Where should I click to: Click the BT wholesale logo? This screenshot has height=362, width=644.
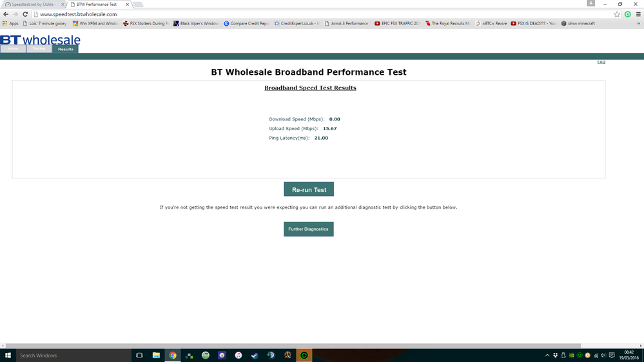click(x=40, y=40)
